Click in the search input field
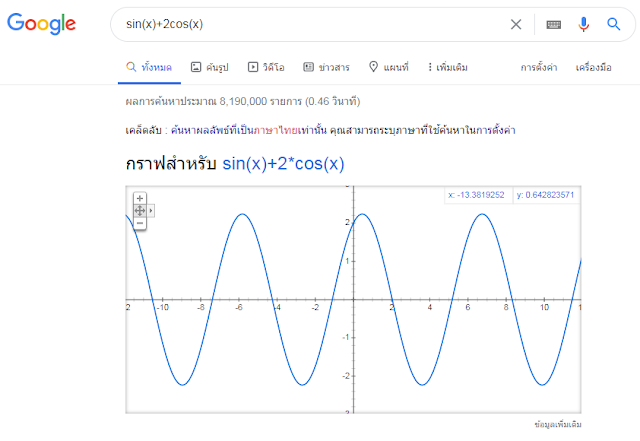Viewport: 640px width, 441px height. 300,24
